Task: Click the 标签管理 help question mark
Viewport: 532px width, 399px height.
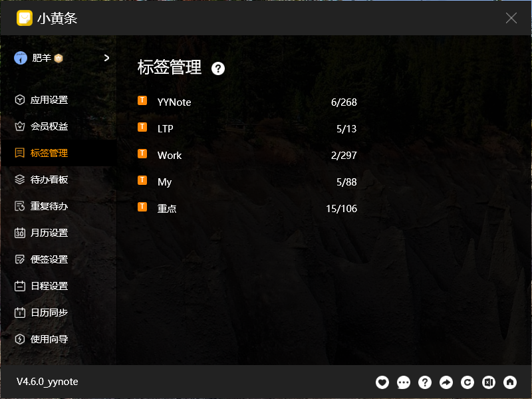Action: [x=218, y=68]
